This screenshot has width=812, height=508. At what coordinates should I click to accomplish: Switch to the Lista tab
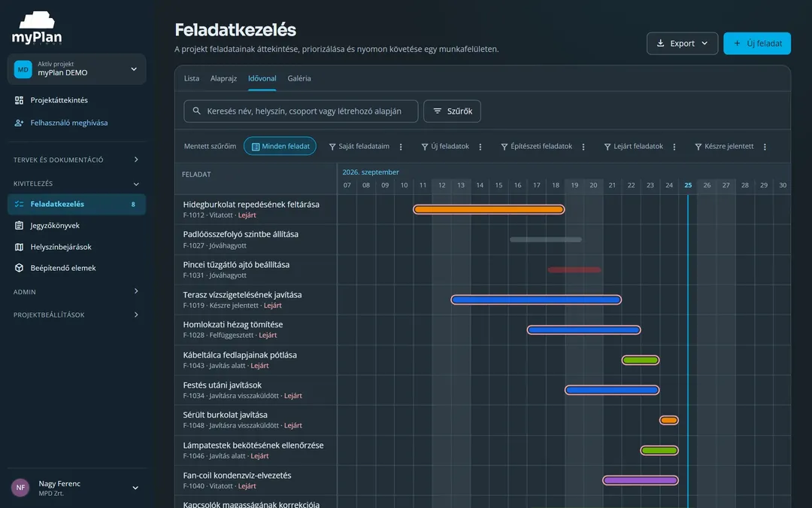pos(192,78)
